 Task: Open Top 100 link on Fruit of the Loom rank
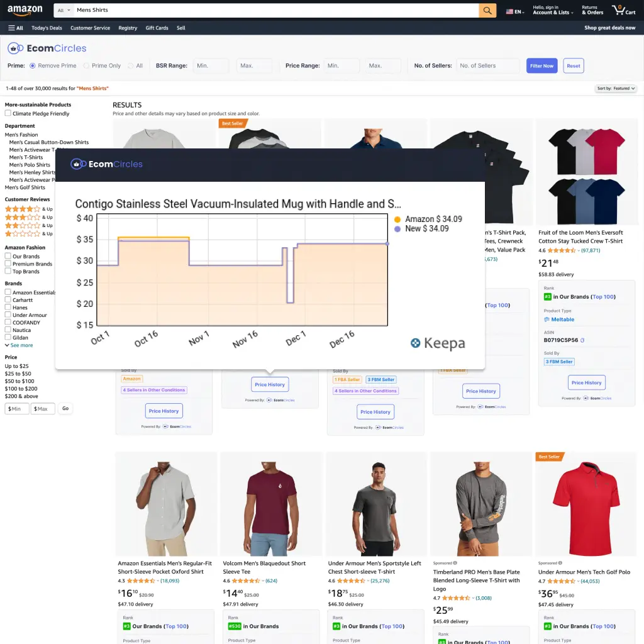[603, 297]
